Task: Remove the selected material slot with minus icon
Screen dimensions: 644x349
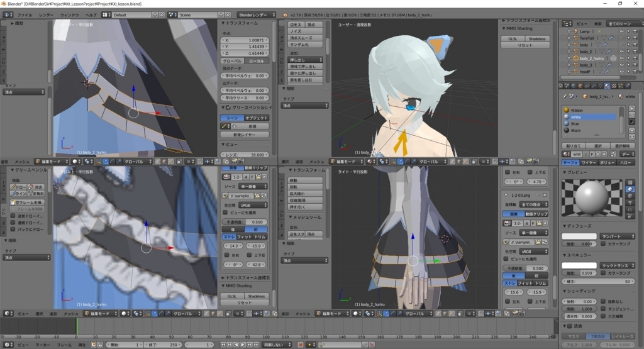Action: click(x=631, y=116)
